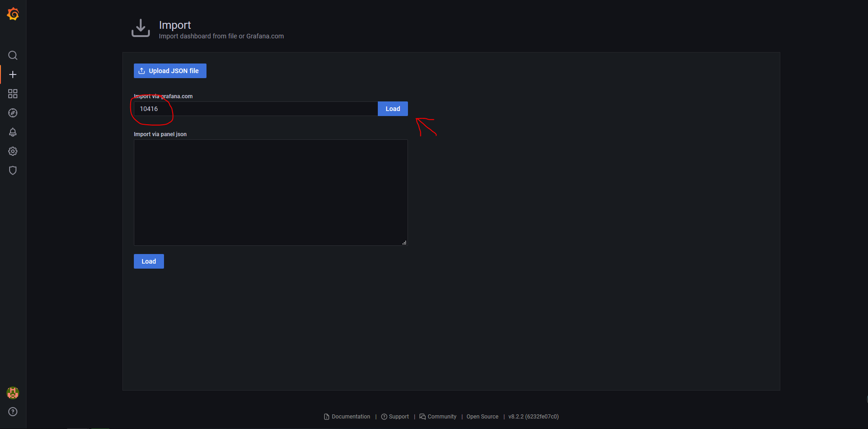Open the Documentation footer link
Viewport: 868px width, 429px height.
pos(350,416)
